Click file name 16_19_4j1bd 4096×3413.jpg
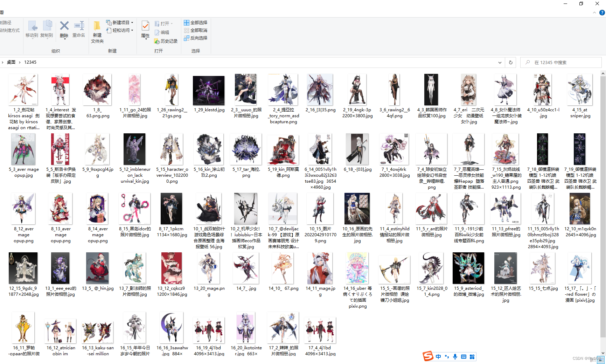This screenshot has height=364, width=606. point(209,351)
